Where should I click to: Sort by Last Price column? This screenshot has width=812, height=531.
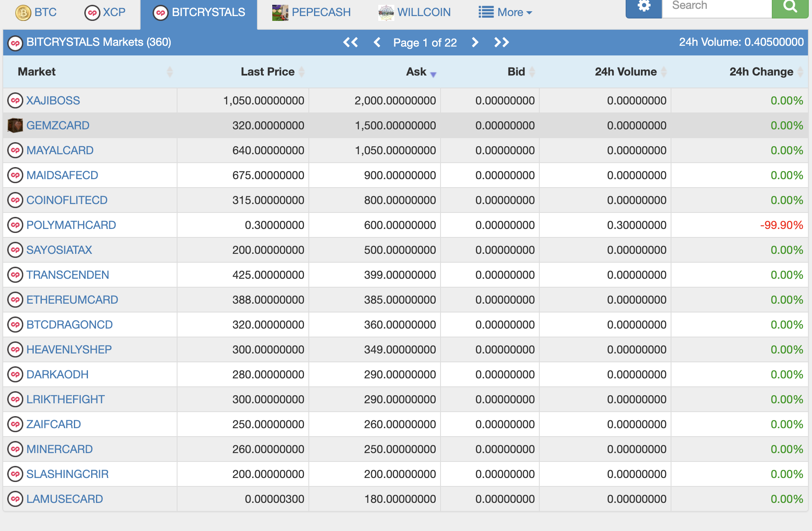243,72
